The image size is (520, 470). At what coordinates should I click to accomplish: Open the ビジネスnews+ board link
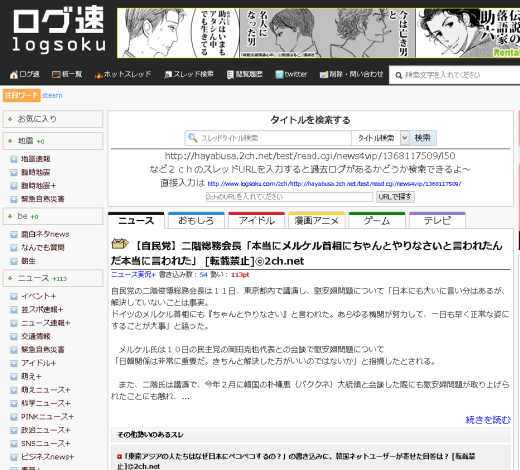pyautogui.click(x=48, y=457)
